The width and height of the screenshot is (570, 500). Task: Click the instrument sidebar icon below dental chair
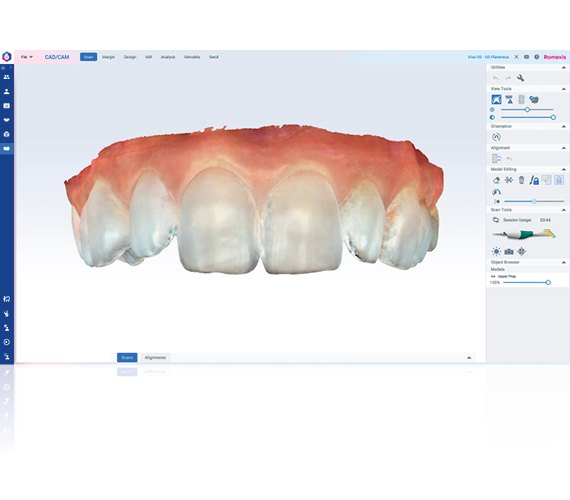7,313
